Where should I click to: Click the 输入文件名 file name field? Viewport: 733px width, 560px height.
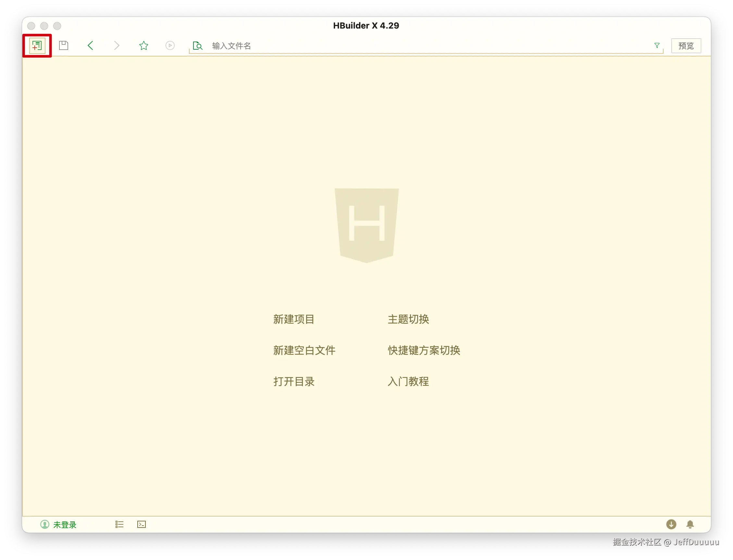click(x=400, y=46)
